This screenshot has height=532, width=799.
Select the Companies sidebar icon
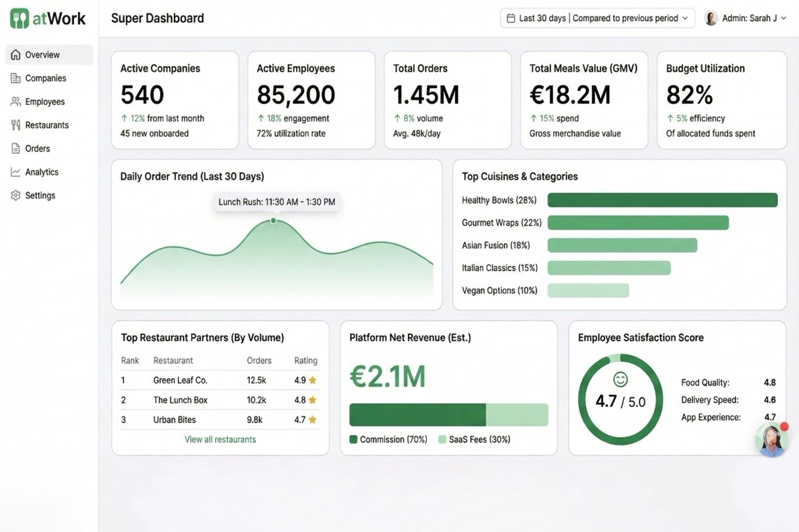(15, 78)
